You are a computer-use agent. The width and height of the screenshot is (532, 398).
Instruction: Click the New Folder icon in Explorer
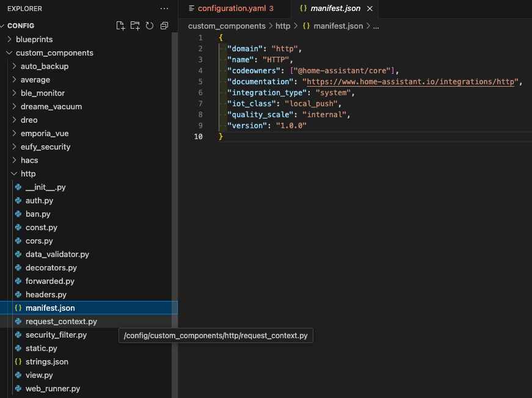point(135,26)
